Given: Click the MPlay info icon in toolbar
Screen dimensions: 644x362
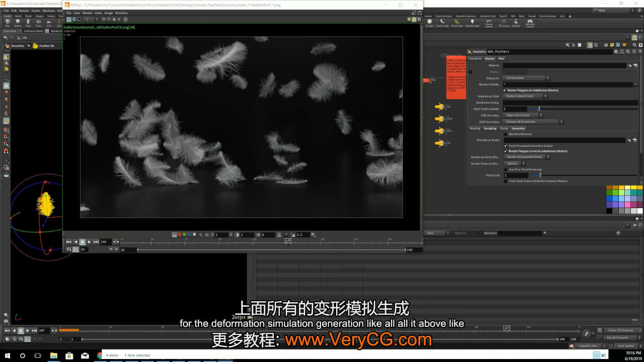Looking at the screenshot, I should [125, 19].
